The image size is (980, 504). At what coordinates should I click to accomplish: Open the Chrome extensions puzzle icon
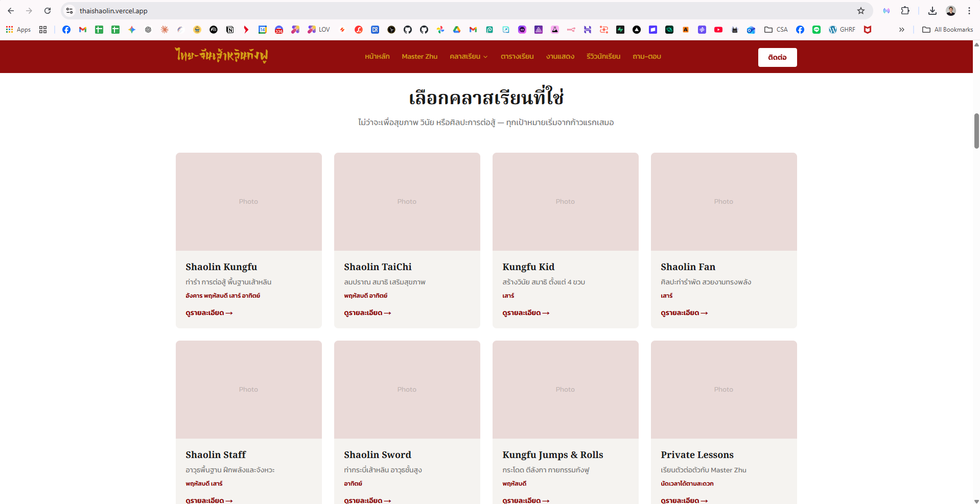[x=905, y=11]
